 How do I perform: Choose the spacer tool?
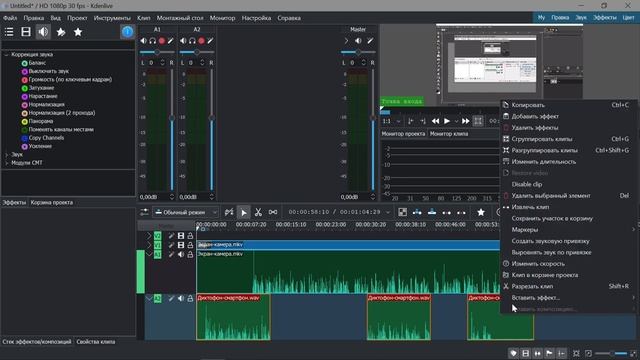273,212
